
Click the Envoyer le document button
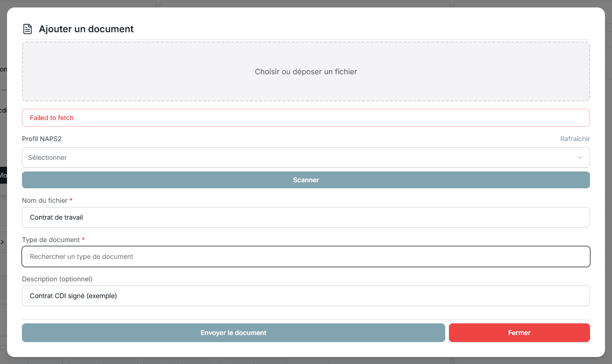pos(234,333)
